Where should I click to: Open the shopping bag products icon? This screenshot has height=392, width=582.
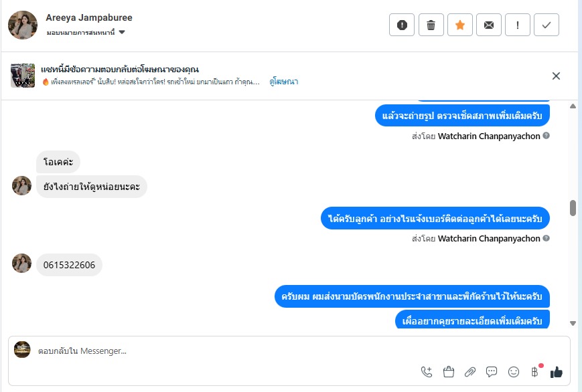tap(449, 372)
